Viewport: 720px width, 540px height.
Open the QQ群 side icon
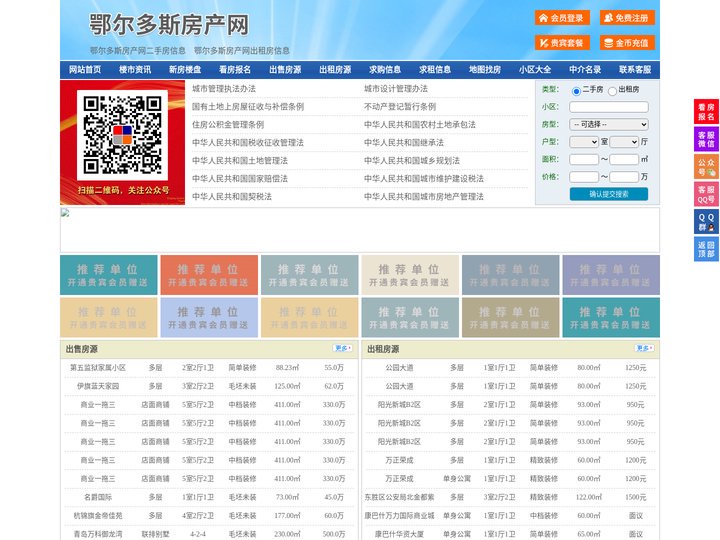[x=706, y=222]
